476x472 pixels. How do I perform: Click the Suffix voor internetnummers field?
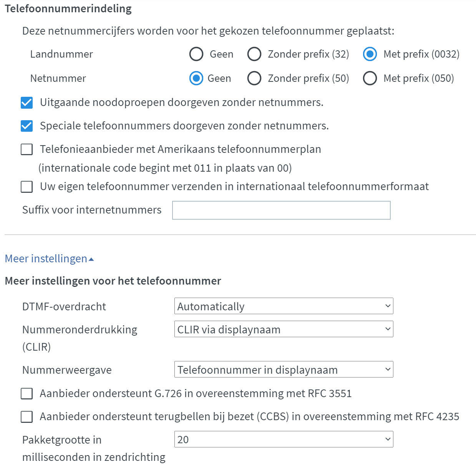click(x=281, y=210)
